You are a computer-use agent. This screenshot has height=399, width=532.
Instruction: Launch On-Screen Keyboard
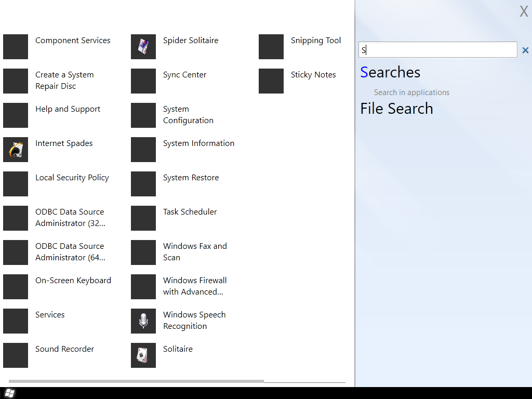tap(73, 281)
